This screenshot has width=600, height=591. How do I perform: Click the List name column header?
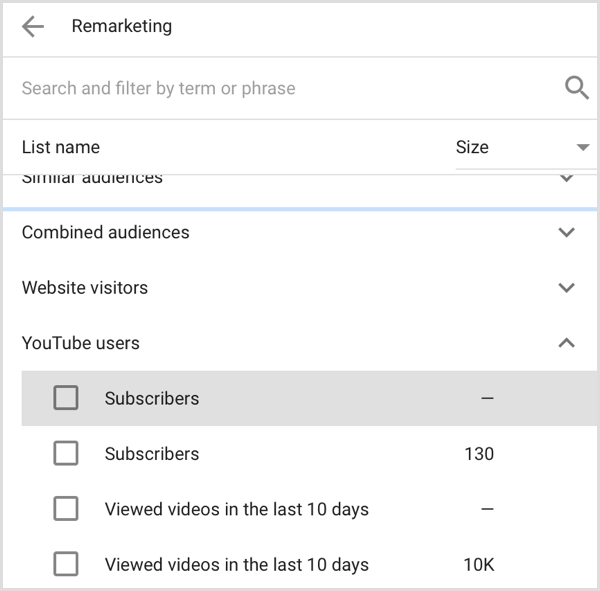[61, 147]
